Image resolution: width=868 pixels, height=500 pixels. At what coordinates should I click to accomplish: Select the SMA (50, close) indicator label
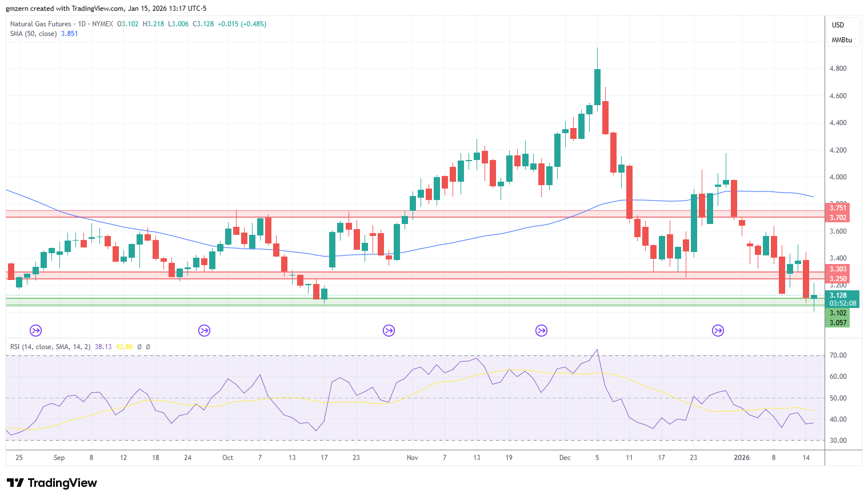click(x=33, y=34)
